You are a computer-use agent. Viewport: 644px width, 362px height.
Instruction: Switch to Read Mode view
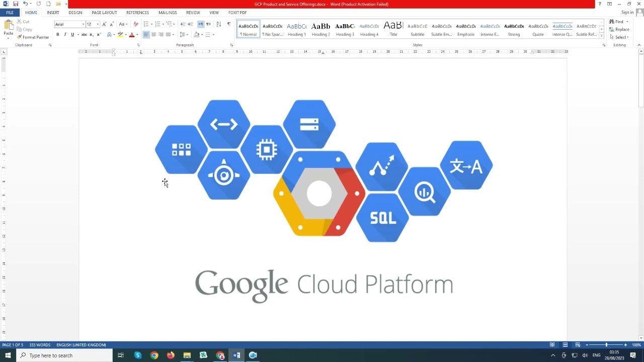[552, 345]
